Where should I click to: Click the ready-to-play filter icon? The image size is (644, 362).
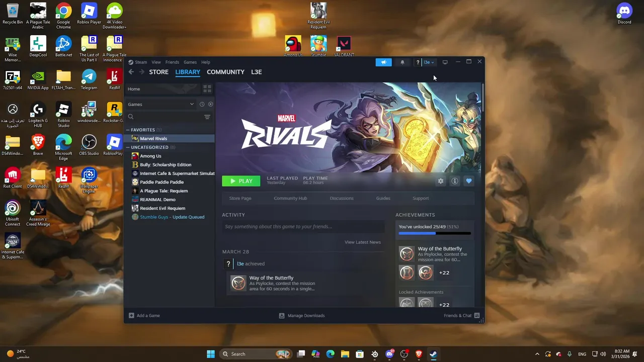coord(210,104)
